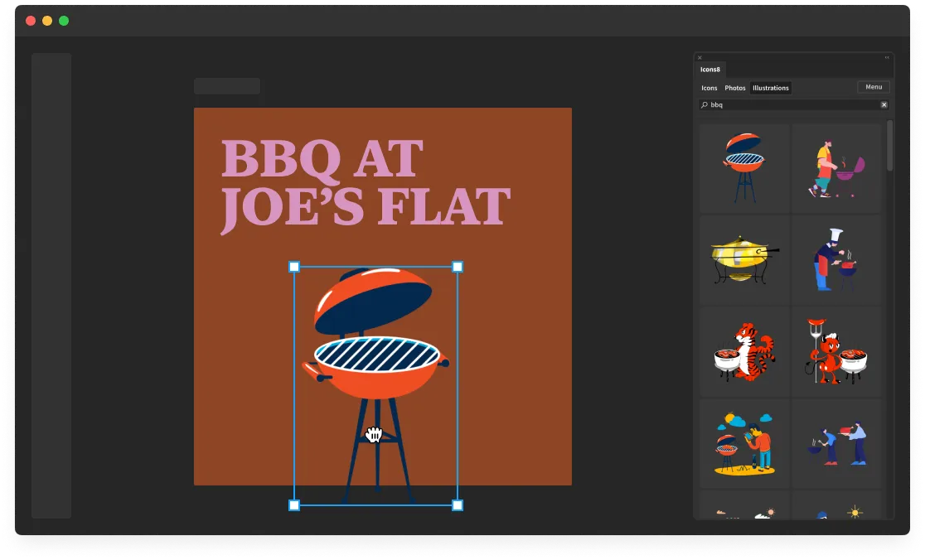The width and height of the screenshot is (925, 560).
Task: Select the couple grilling outdoors illustration
Action: [743, 445]
